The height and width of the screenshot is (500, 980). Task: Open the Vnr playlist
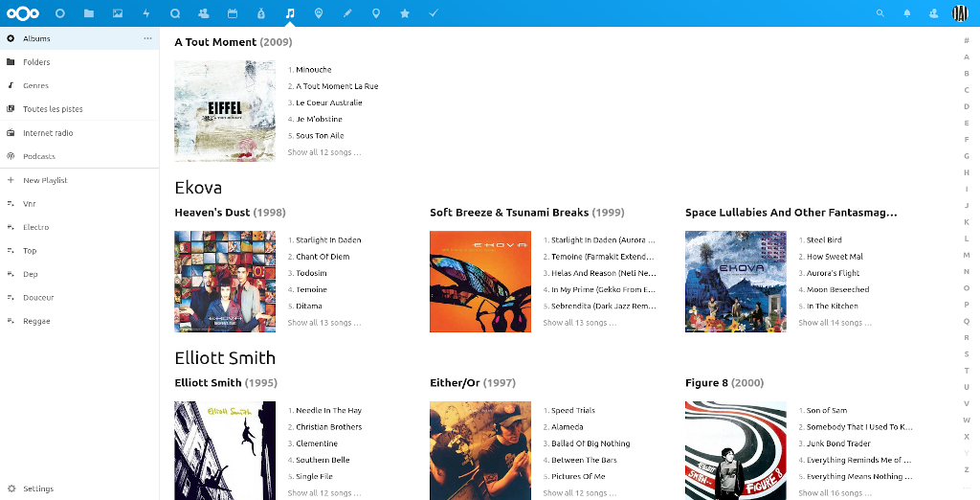click(79, 203)
